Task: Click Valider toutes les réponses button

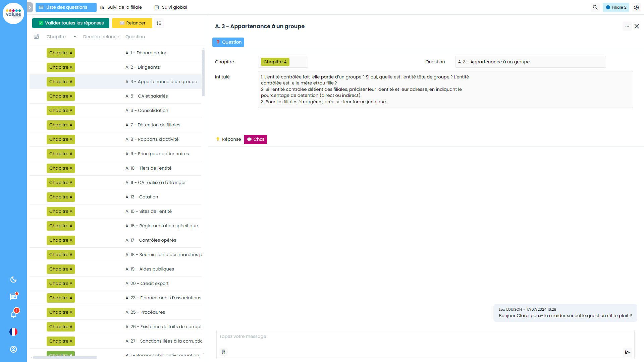Action: click(x=71, y=23)
